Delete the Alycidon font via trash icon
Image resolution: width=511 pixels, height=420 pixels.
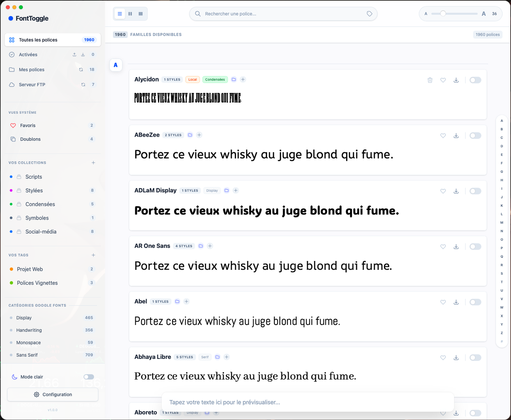pyautogui.click(x=430, y=80)
